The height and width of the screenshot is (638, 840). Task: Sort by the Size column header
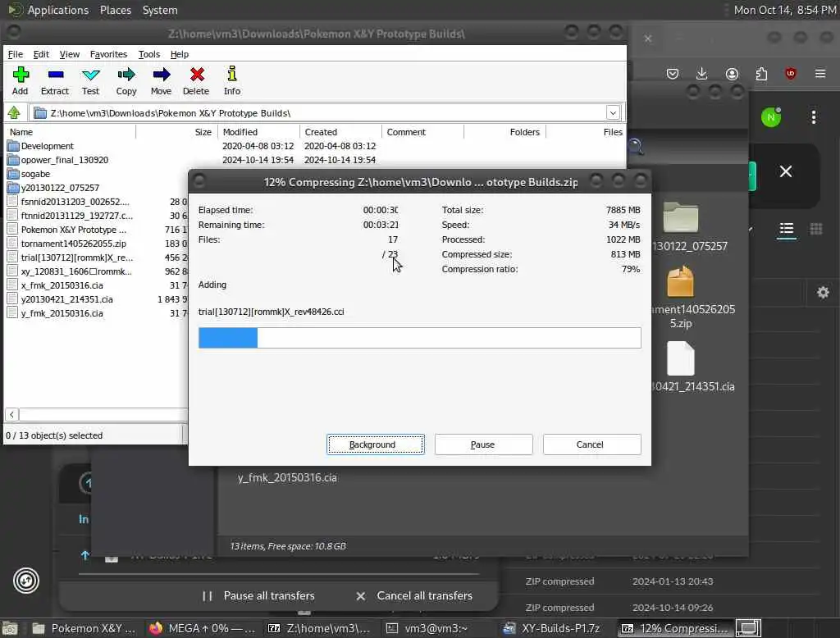click(x=177, y=132)
